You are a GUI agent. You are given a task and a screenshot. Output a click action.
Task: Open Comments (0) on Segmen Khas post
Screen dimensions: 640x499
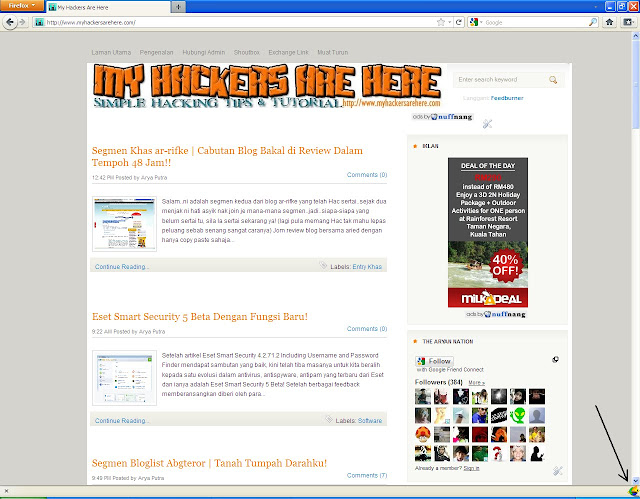pos(367,175)
